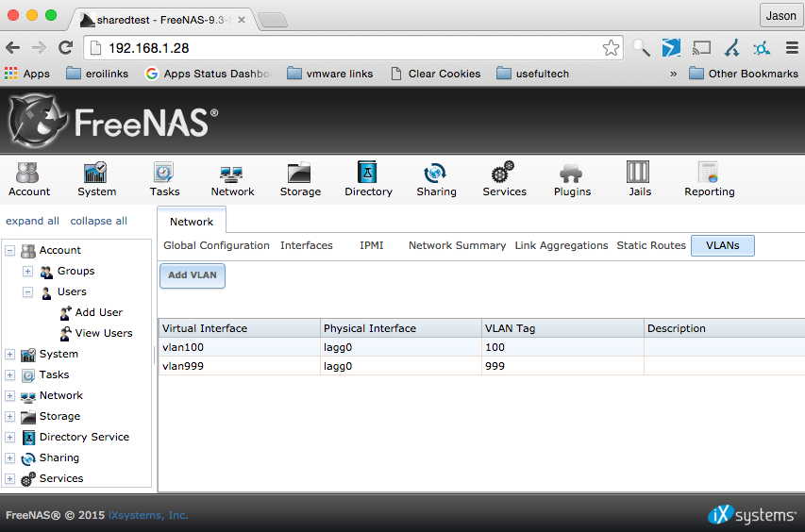This screenshot has width=805, height=532.
Task: Sort by VLAN Tag column header
Action: 562,328
